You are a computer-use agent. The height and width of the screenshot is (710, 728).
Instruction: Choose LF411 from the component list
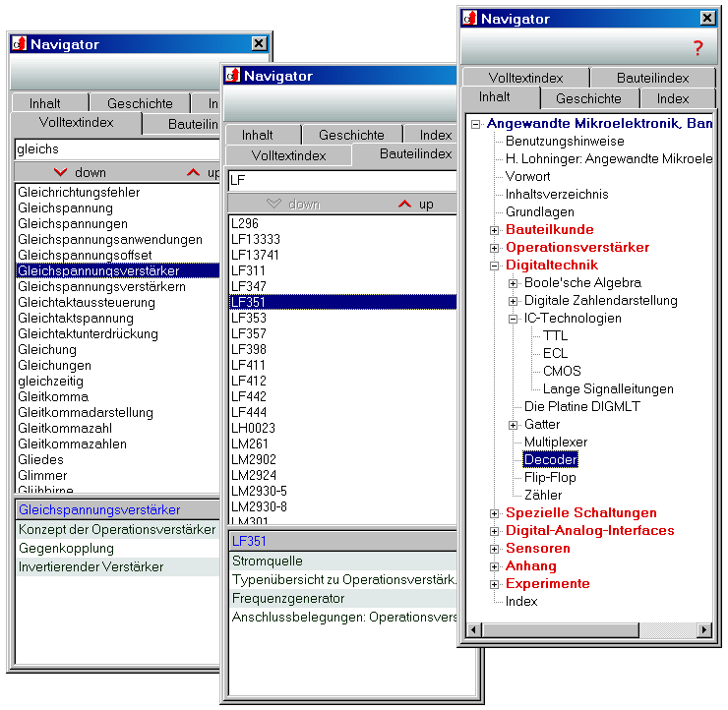pos(248,365)
